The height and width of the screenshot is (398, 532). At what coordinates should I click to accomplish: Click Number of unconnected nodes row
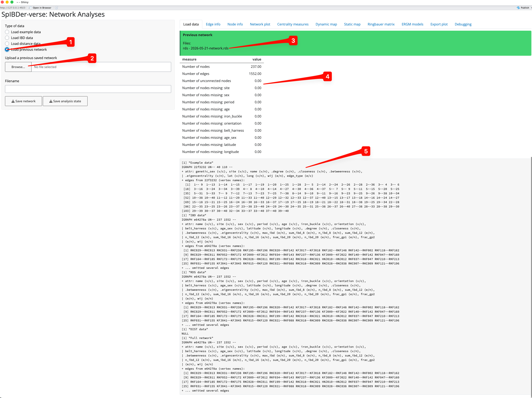pyautogui.click(x=222, y=81)
